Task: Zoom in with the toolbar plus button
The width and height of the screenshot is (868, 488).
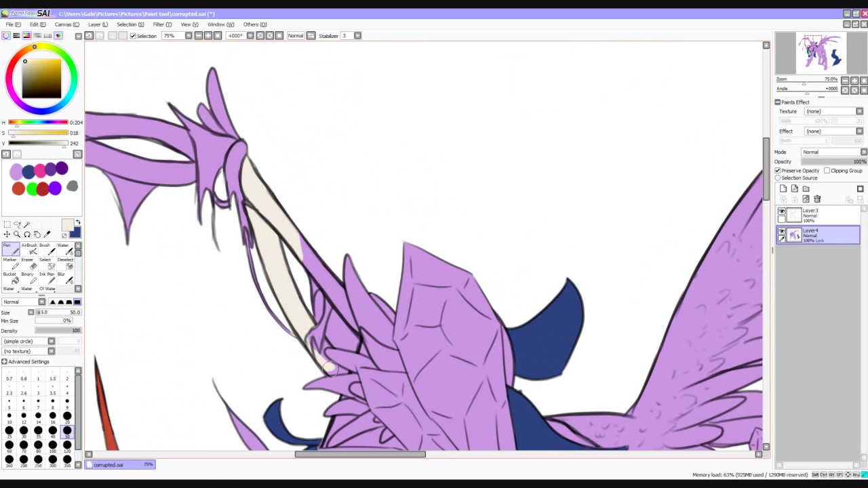Action: tap(208, 36)
